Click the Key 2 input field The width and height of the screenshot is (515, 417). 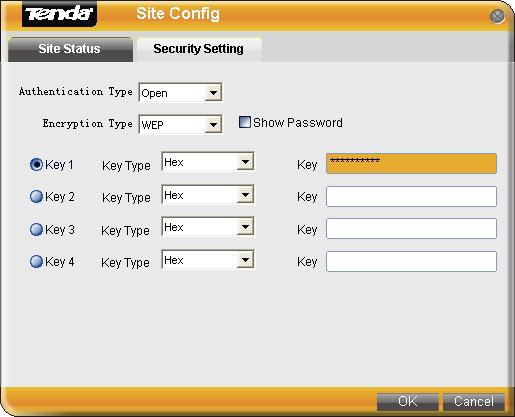click(x=411, y=196)
